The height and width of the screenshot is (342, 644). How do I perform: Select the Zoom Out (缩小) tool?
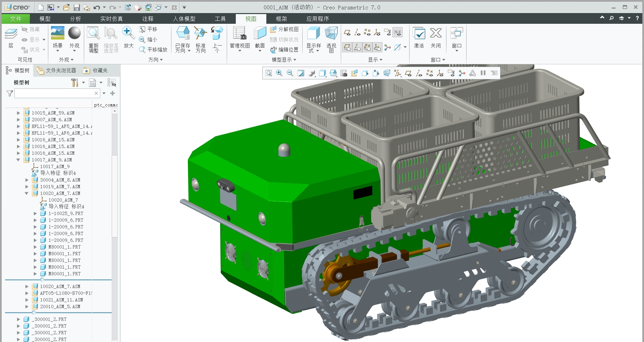pyautogui.click(x=148, y=40)
